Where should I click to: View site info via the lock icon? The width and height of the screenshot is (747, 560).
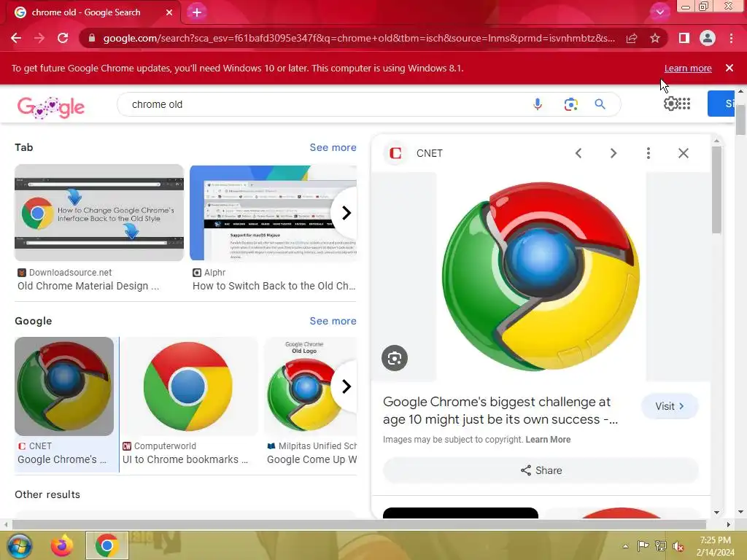pos(92,38)
